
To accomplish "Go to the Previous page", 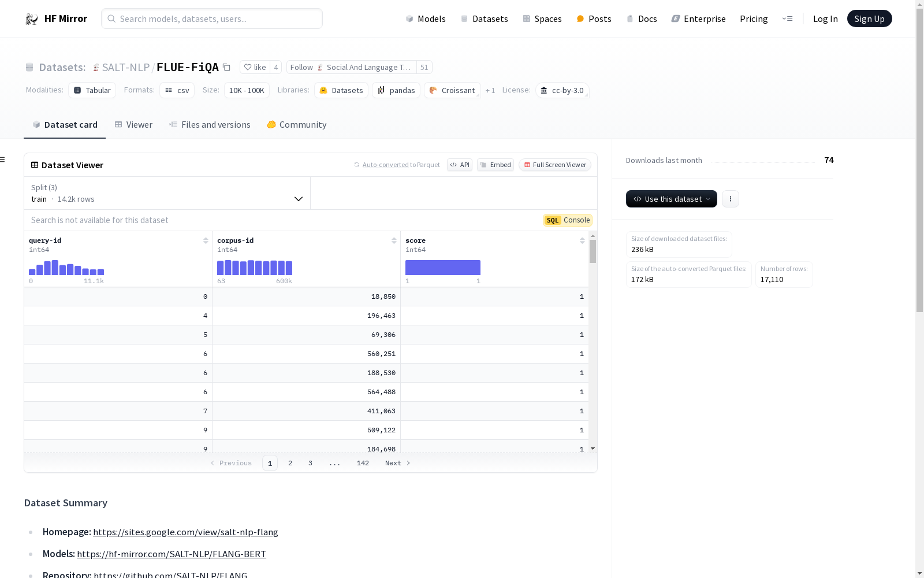I will (x=231, y=463).
